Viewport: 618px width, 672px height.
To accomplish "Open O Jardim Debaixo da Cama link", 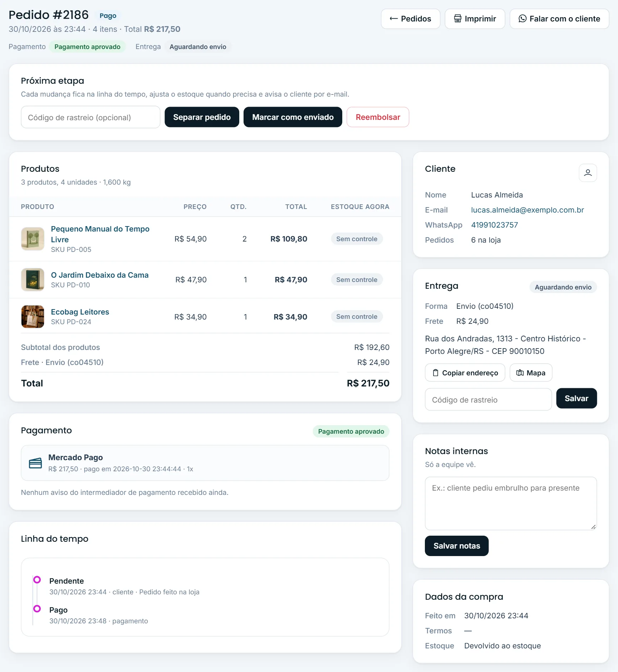I will [99, 275].
